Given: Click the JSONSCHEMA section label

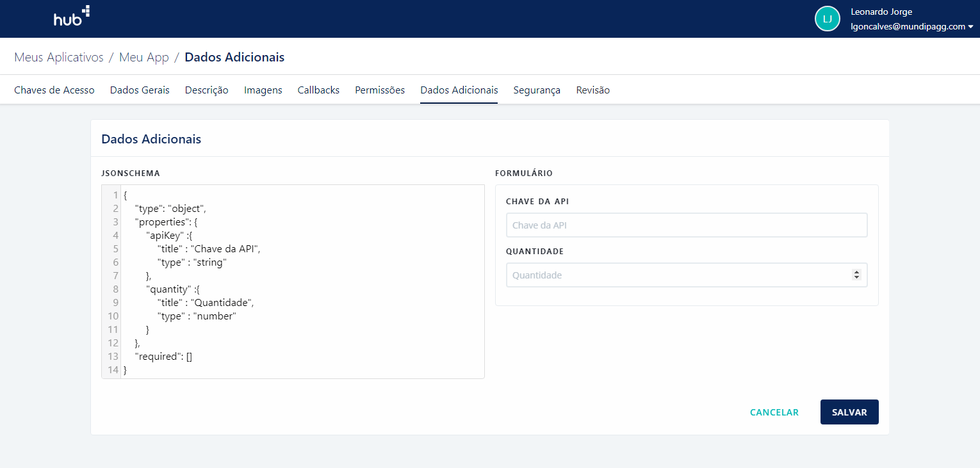Looking at the screenshot, I should click(131, 173).
